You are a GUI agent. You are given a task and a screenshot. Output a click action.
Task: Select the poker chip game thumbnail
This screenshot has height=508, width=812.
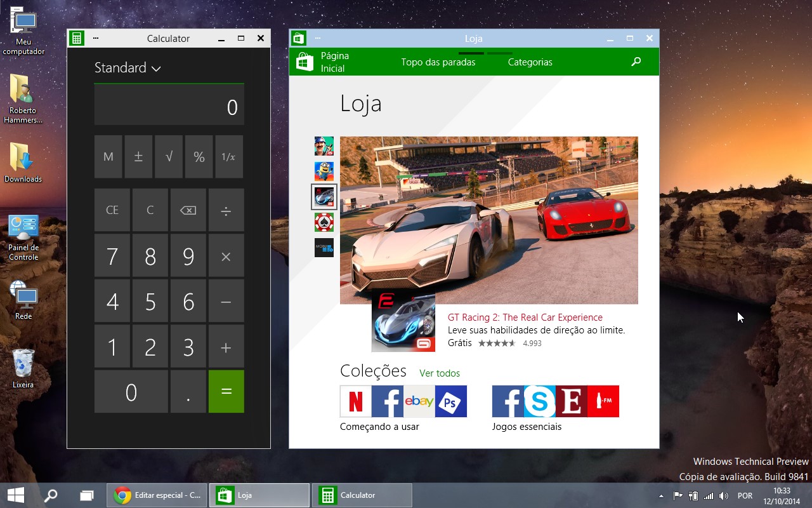[x=324, y=222]
